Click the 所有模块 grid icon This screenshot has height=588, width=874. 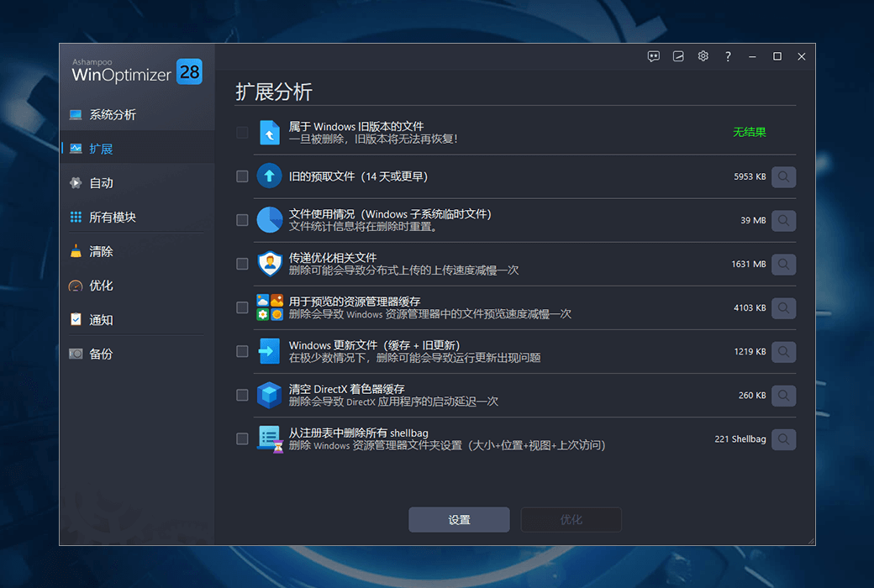pos(76,218)
